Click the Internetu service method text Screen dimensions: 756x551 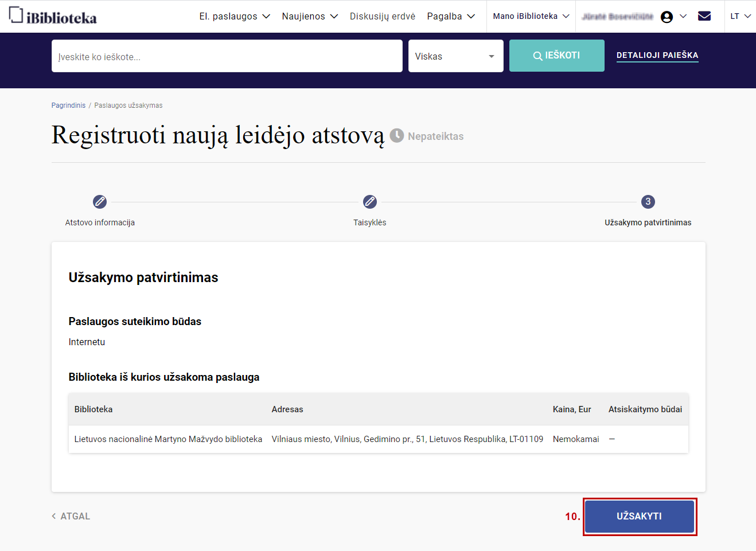87,342
